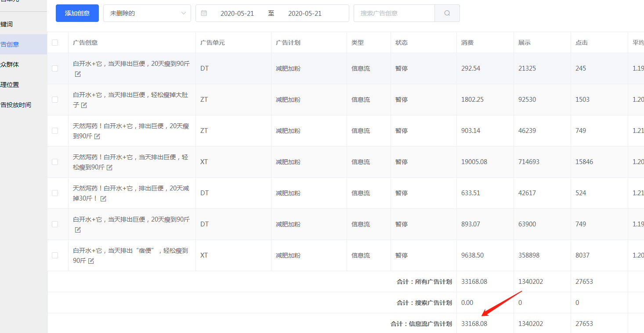Tick the checkbox for the 9638.50 row
This screenshot has height=333, width=644.
55,255
